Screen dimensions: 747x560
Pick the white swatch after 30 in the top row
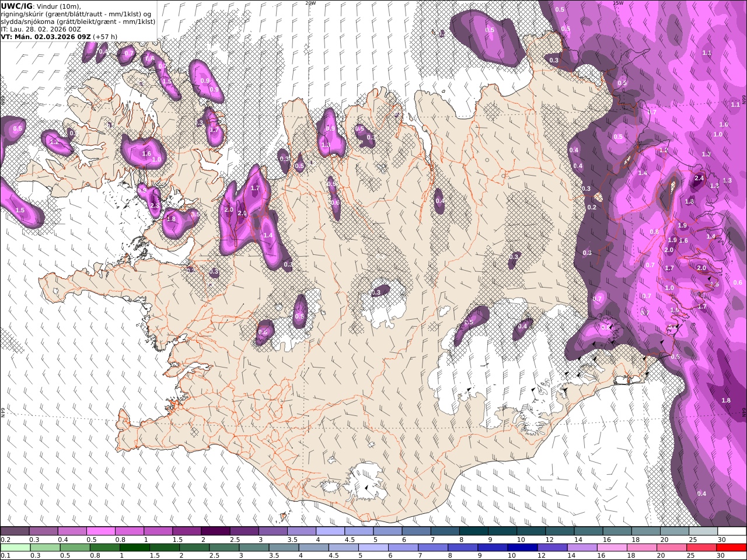click(x=732, y=531)
